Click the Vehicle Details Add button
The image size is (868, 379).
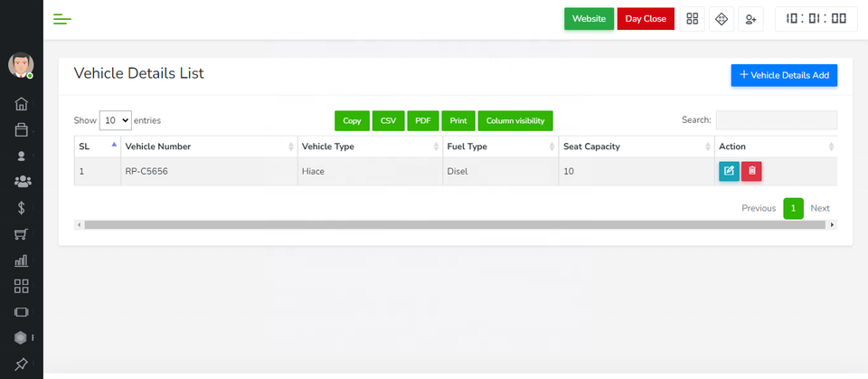784,75
